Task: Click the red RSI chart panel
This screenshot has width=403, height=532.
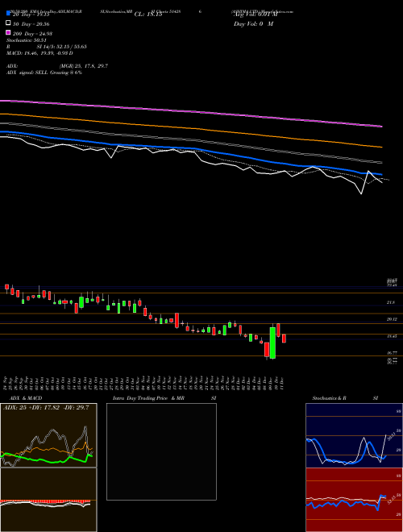Action: click(354, 500)
